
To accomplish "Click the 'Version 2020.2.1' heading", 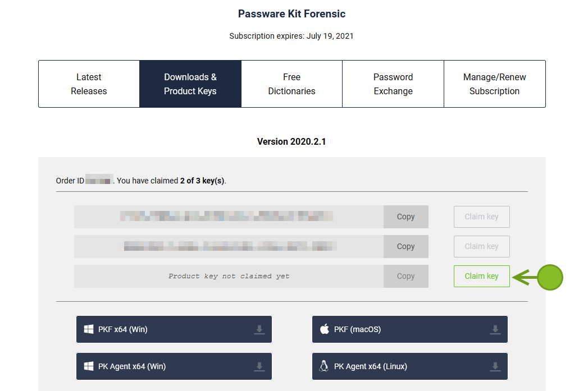I will tap(291, 141).
